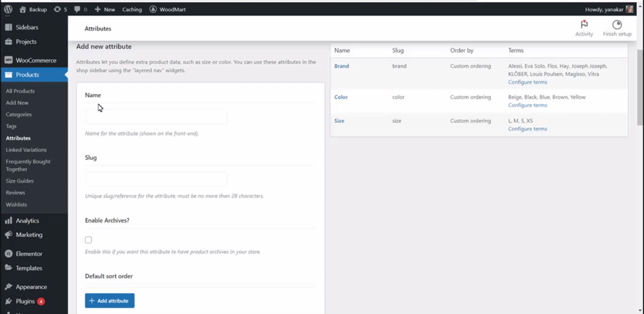
Task: Click the "brand" slug cell
Action: pos(399,66)
